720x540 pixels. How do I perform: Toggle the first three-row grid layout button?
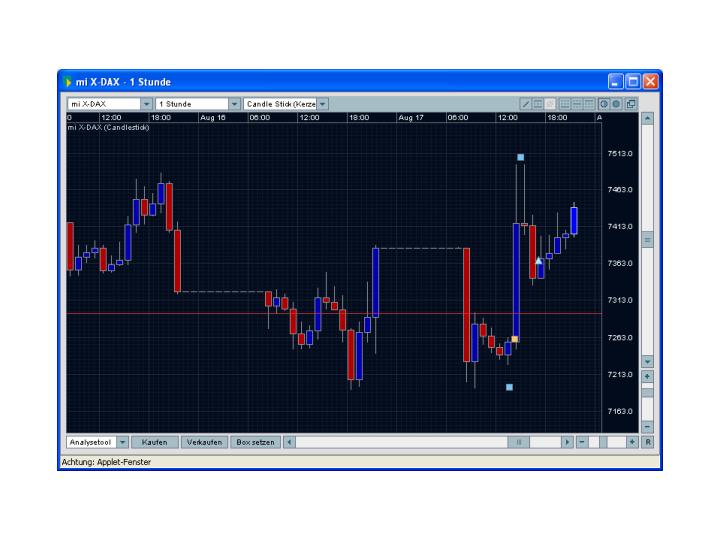565,104
